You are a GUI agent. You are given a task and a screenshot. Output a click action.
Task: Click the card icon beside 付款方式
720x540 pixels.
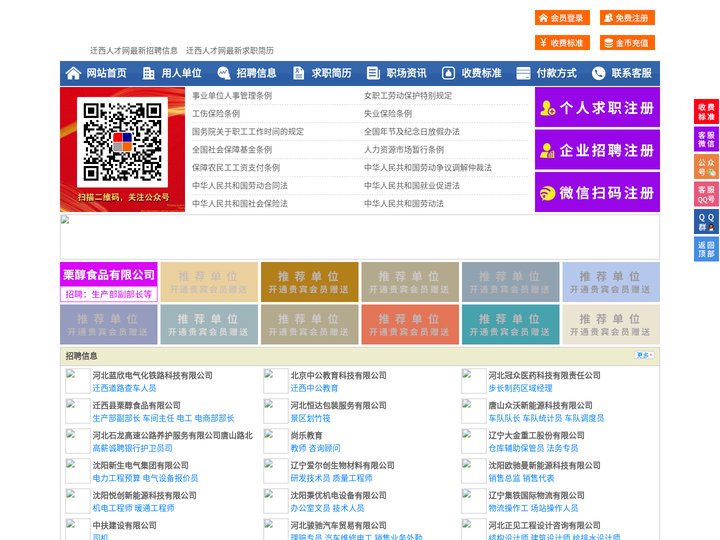tap(523, 73)
